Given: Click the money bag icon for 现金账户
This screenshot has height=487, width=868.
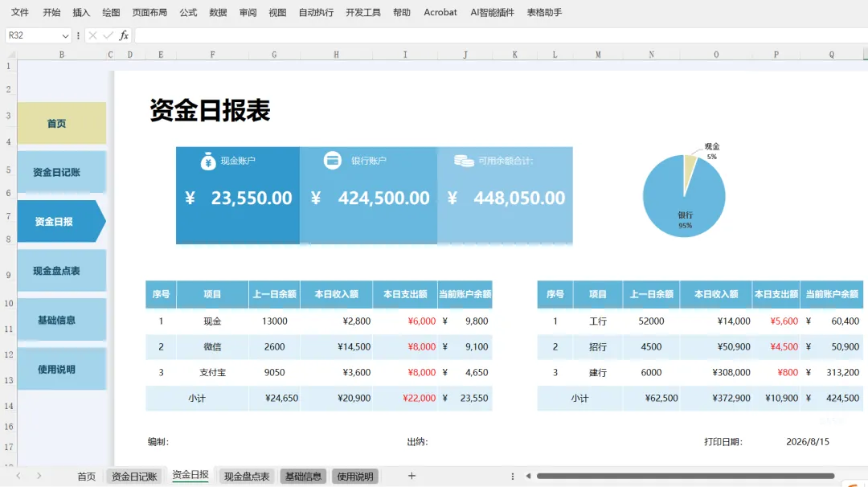Looking at the screenshot, I should 208,161.
